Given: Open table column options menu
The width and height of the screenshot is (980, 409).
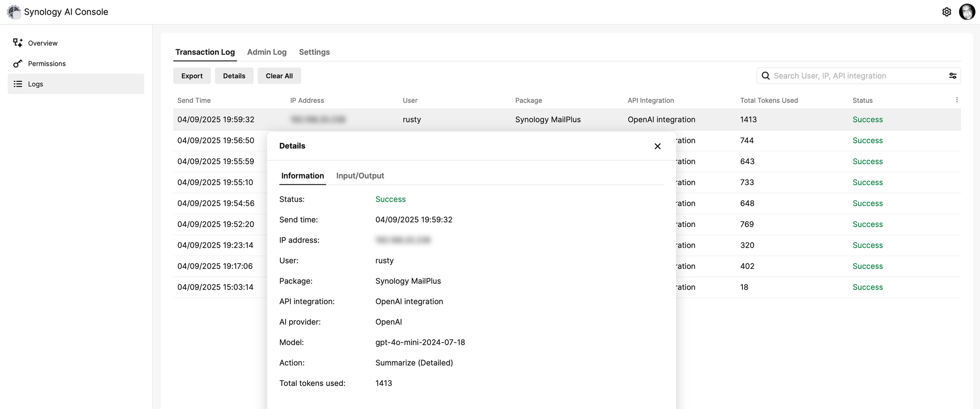Looking at the screenshot, I should click(x=956, y=100).
